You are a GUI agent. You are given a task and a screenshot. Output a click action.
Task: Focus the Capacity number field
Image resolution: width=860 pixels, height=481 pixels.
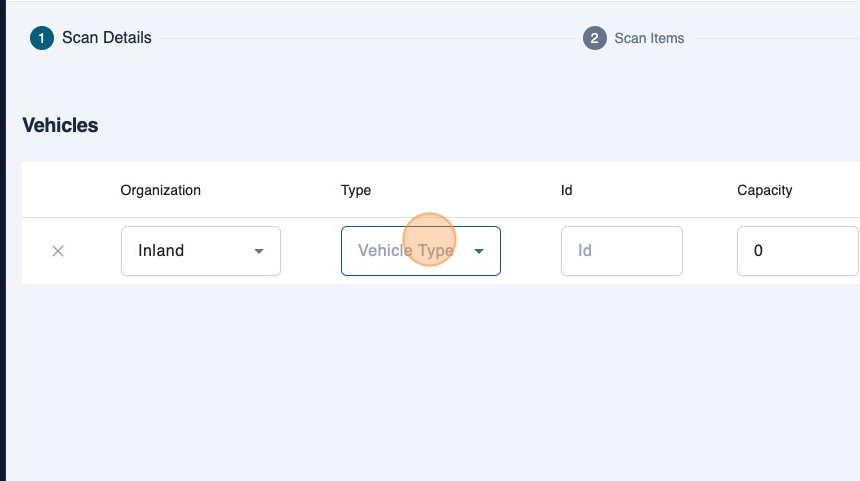click(797, 251)
